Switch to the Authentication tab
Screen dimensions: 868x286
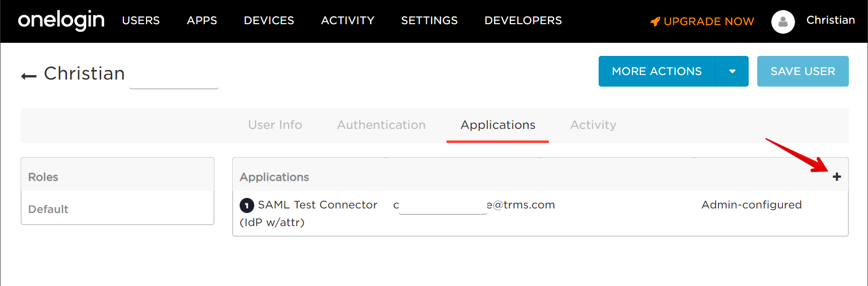(x=381, y=125)
